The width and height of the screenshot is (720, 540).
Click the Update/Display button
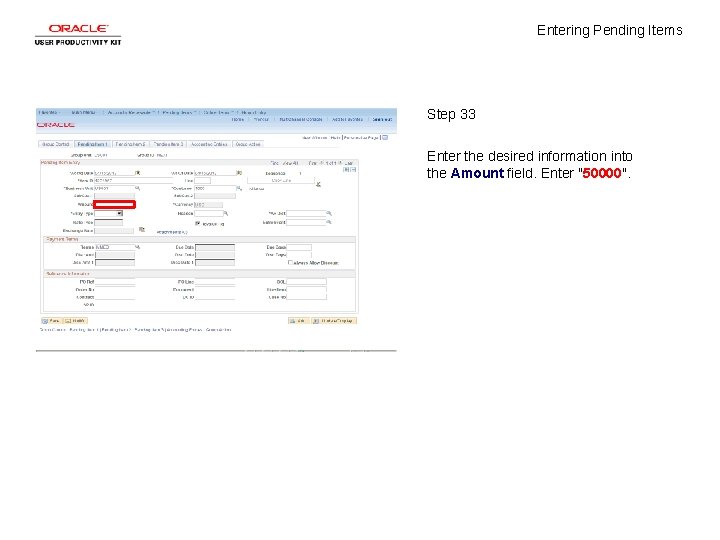coord(334,321)
